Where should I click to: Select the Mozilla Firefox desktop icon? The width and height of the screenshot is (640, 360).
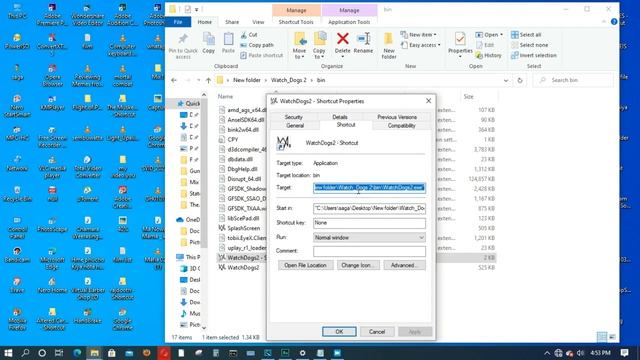point(17,319)
